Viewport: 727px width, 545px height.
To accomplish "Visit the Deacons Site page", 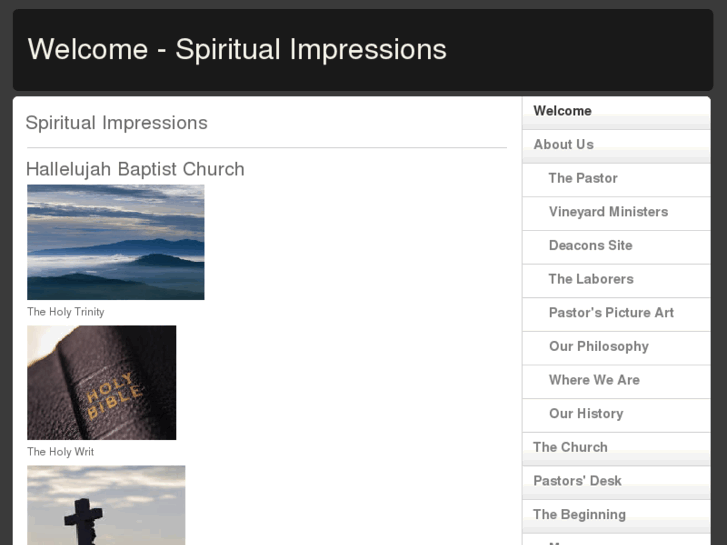I will (x=590, y=245).
